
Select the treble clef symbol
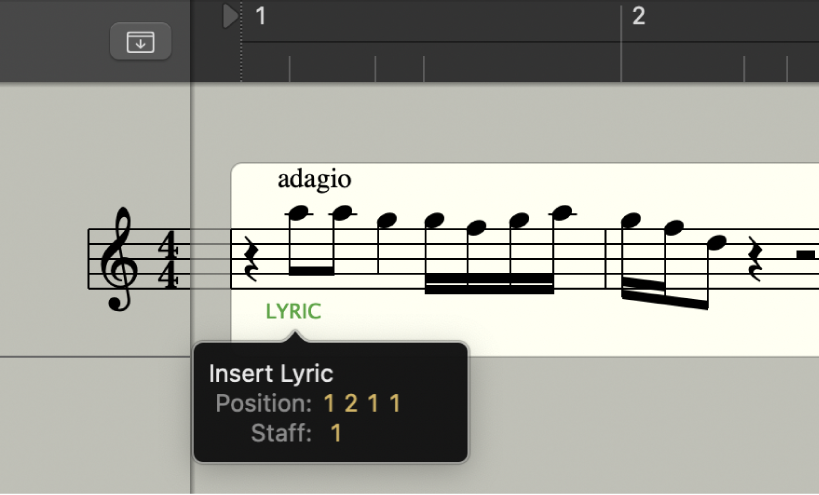(123, 260)
